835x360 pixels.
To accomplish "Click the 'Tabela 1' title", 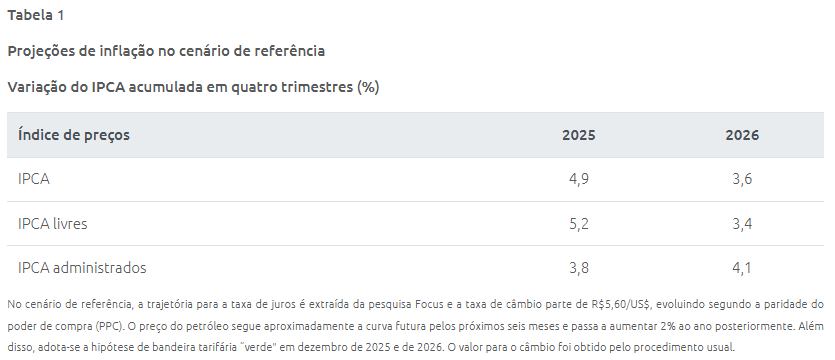I will [x=36, y=15].
